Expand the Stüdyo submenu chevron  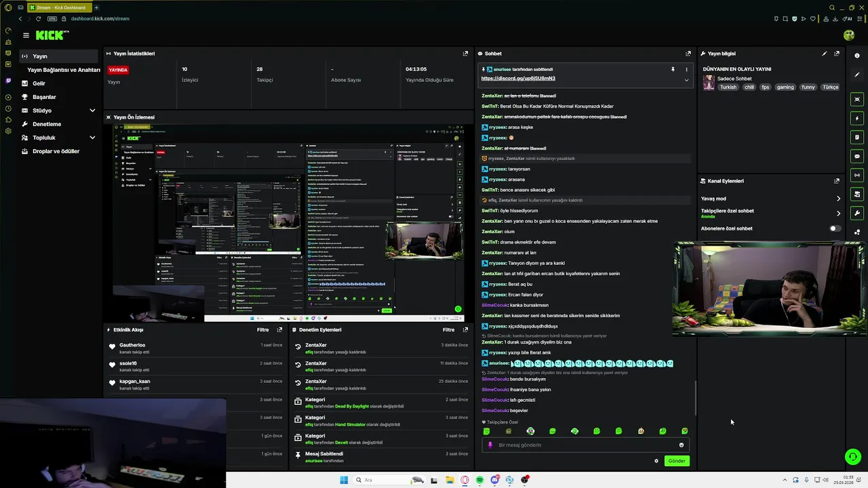pos(92,110)
